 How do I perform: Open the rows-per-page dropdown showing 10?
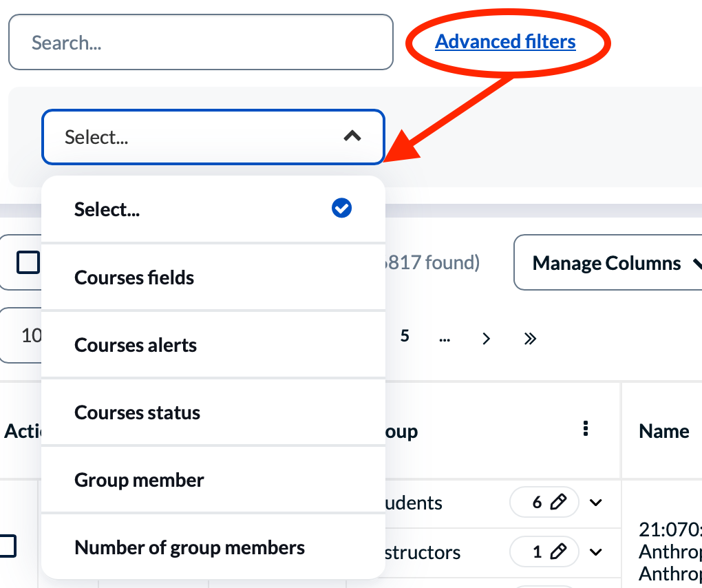(21, 335)
